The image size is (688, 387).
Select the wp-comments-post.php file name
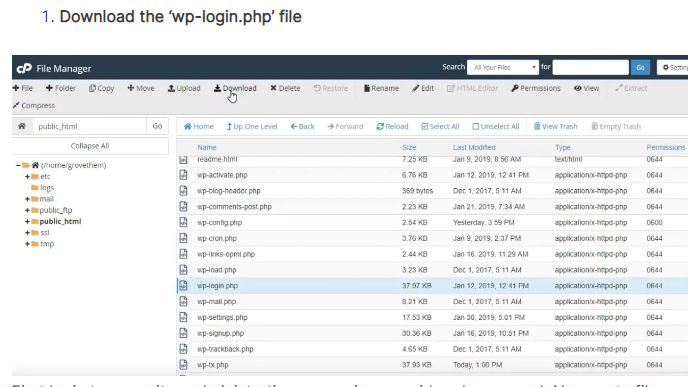coord(234,207)
